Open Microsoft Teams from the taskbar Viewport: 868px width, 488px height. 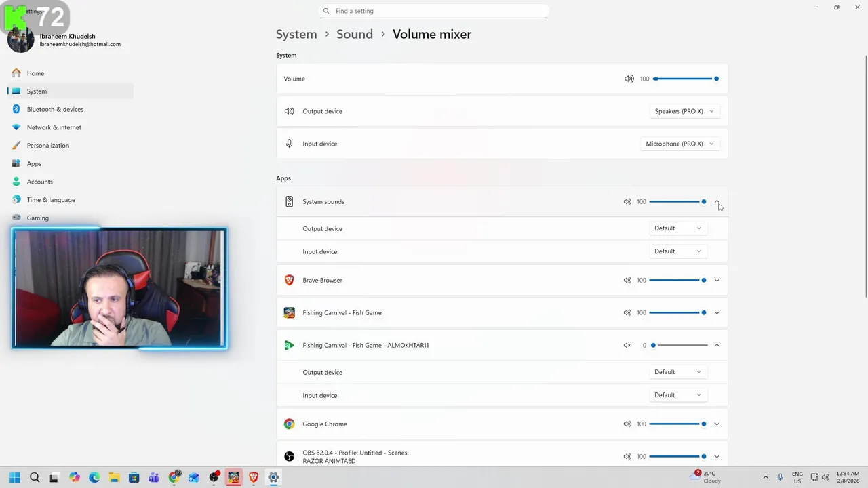153,477
